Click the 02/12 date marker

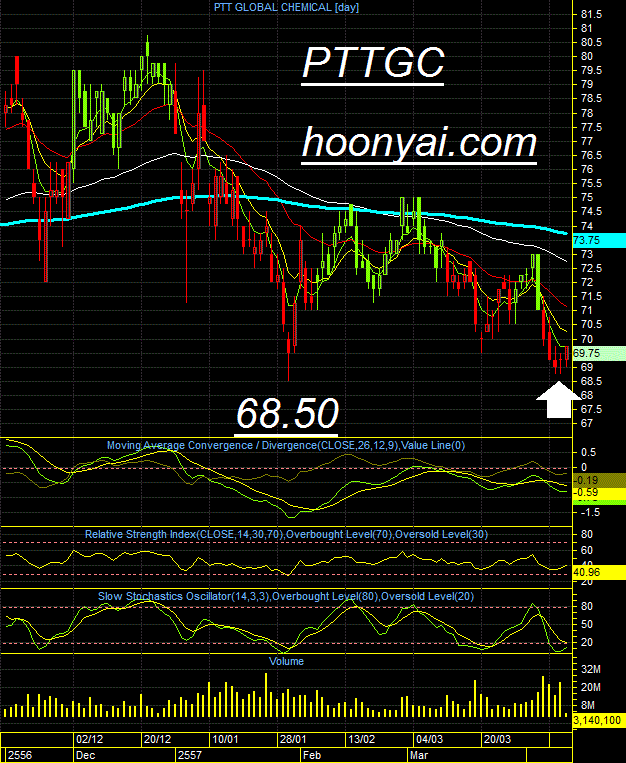[x=89, y=740]
